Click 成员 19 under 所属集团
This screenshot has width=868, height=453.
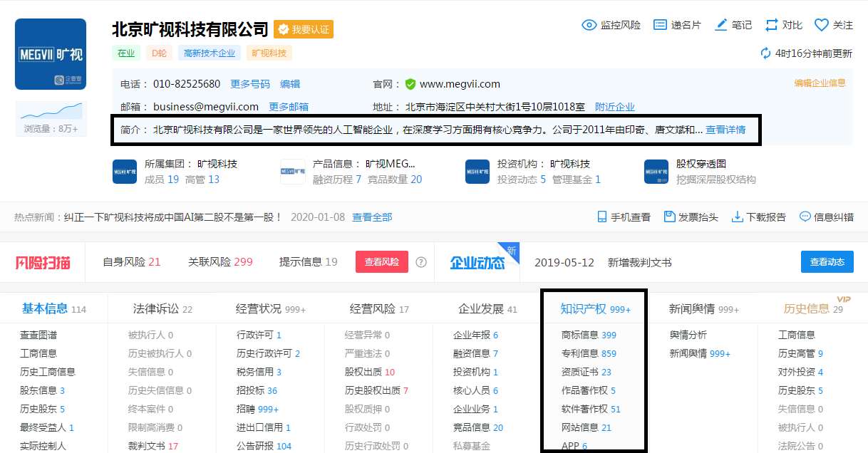pos(162,179)
